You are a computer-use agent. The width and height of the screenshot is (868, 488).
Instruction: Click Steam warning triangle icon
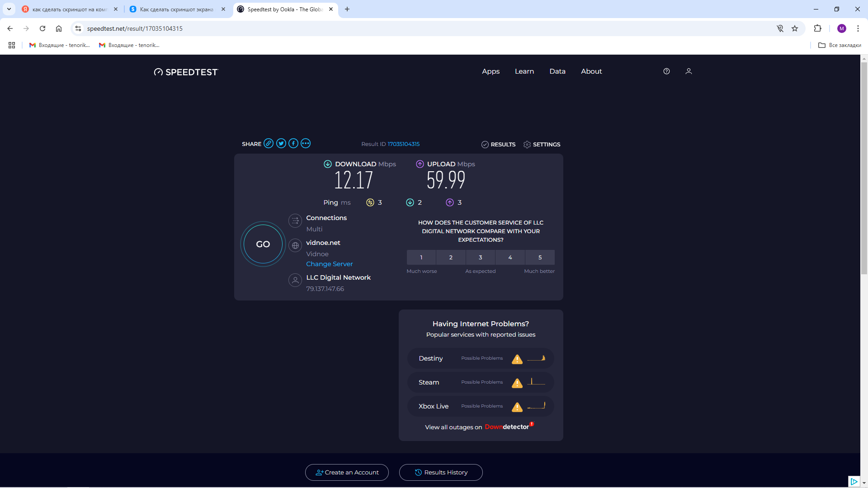pyautogui.click(x=517, y=383)
